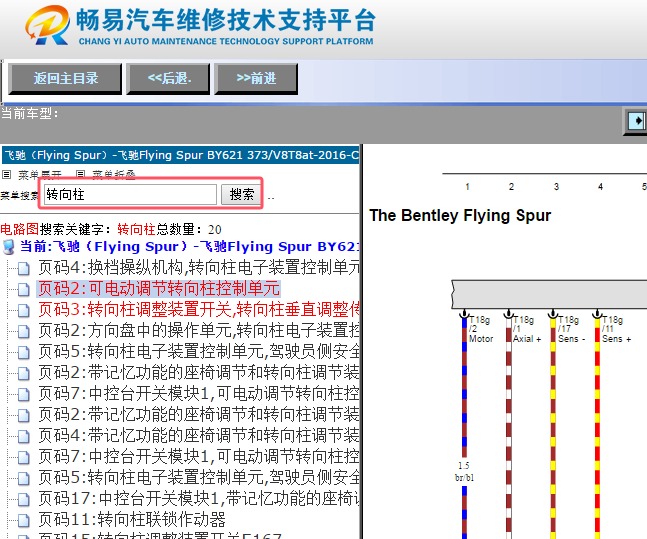Open 当前:飞驰 (Flying Spur) root node
Image resolution: width=647 pixels, height=539 pixels.
pos(189,247)
